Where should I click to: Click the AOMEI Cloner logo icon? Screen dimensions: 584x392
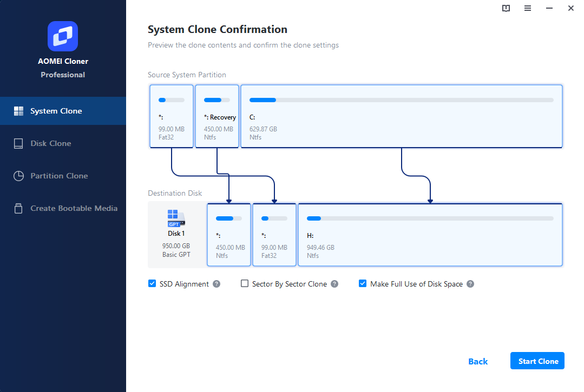point(63,36)
